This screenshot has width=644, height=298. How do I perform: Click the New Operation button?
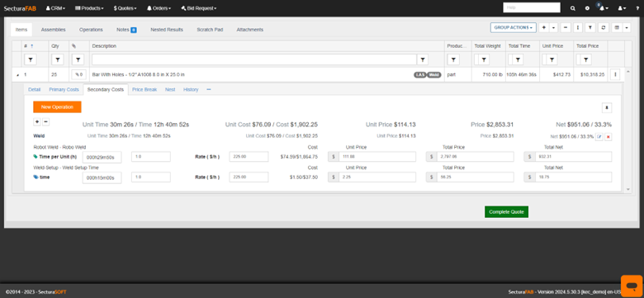click(x=57, y=106)
